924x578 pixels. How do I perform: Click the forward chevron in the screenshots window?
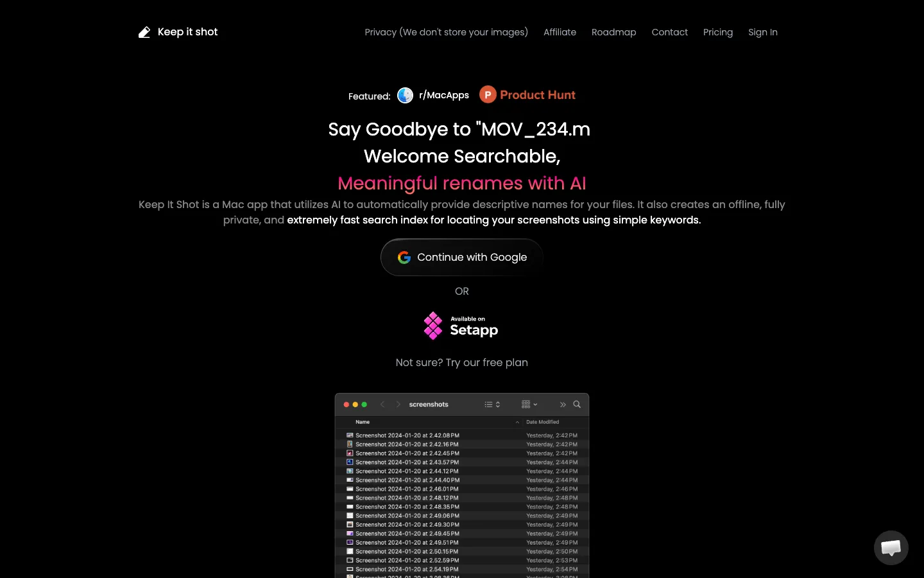click(x=398, y=405)
